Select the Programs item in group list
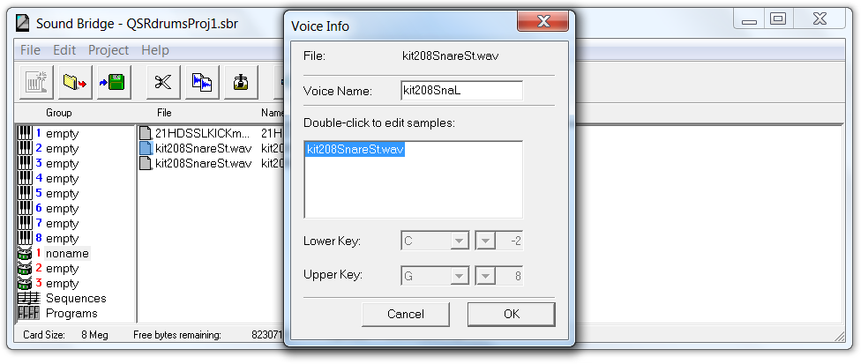This screenshot has width=868, height=364. tap(71, 314)
